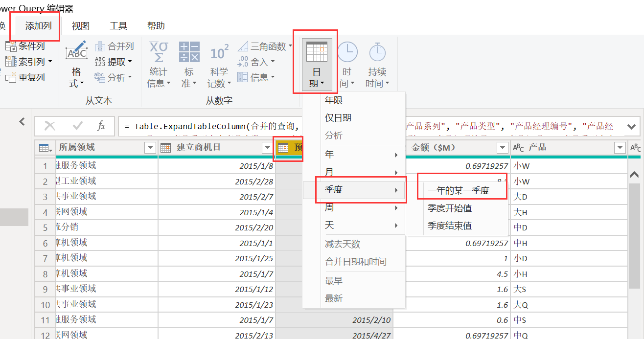
Task: Select the 建立商机日 column header
Action: pos(217,147)
